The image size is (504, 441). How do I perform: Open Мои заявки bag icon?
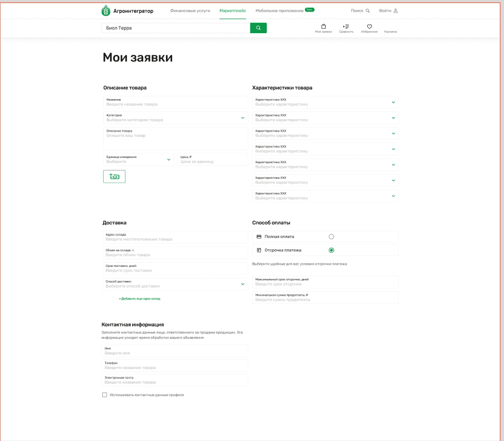323,27
